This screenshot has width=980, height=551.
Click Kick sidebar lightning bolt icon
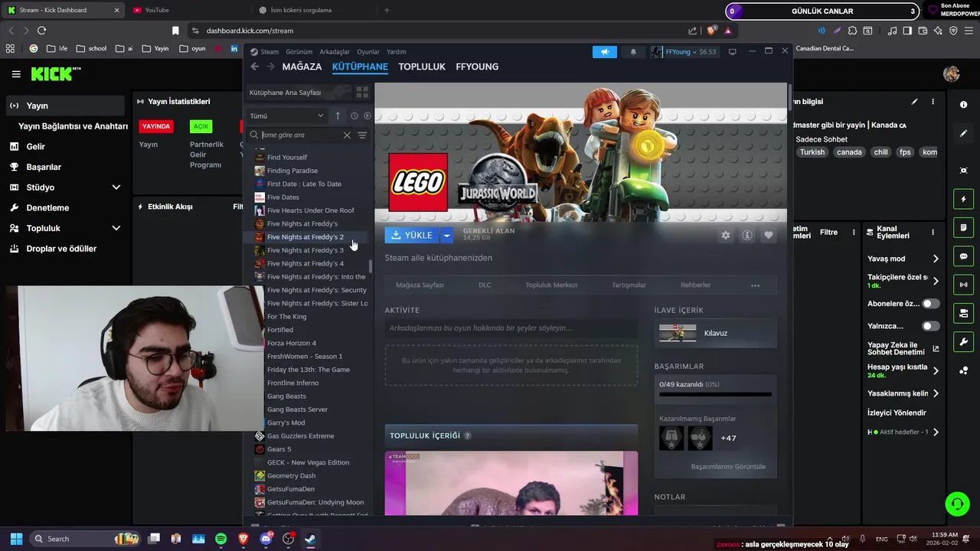(963, 199)
